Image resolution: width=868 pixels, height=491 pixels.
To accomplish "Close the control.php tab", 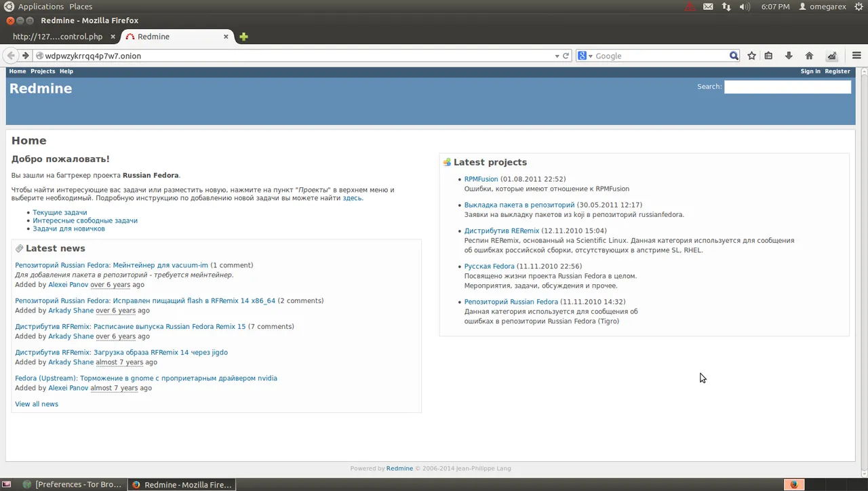I will pos(113,37).
